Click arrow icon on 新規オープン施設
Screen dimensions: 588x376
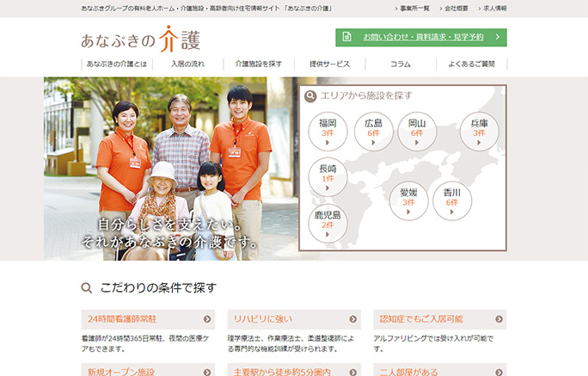[208, 373]
